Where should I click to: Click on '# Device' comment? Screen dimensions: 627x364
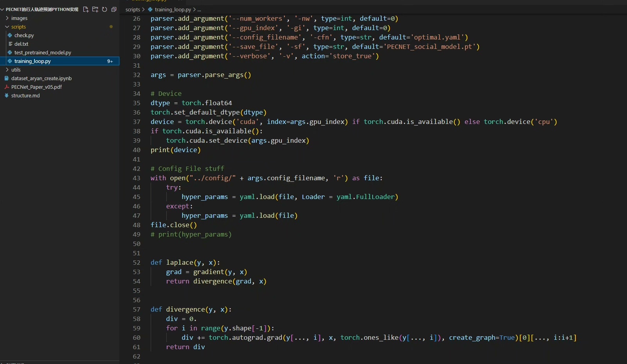tap(166, 93)
